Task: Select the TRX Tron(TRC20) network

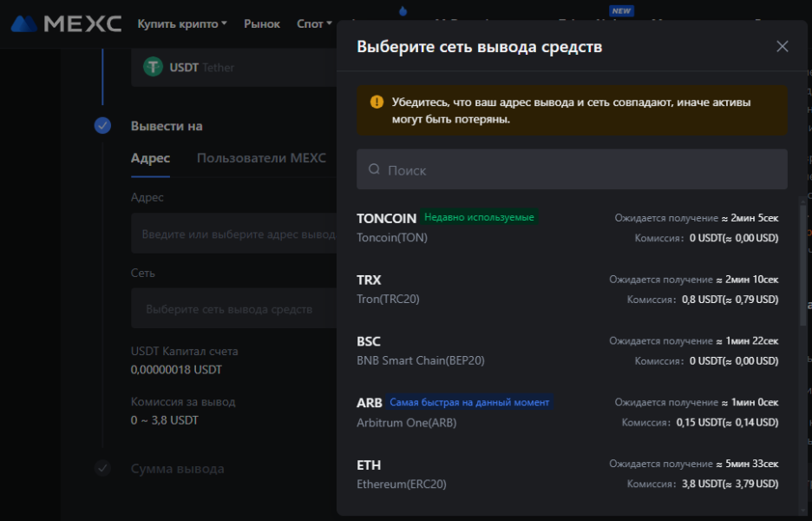Action: coord(567,289)
